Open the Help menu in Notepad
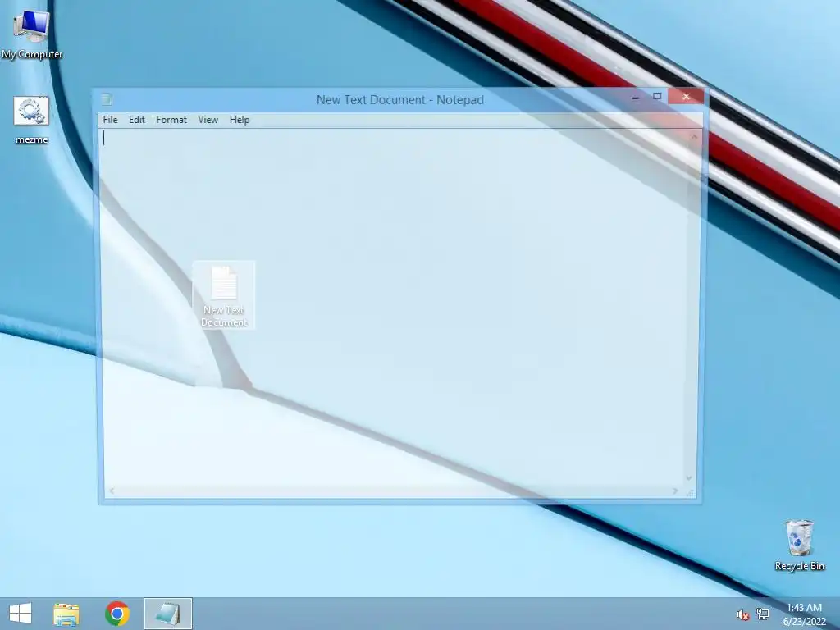 click(x=240, y=120)
